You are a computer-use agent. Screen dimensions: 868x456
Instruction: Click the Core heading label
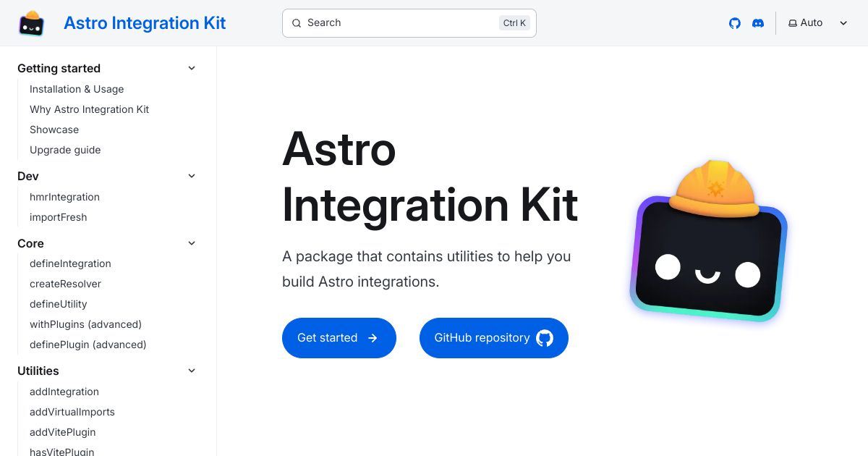point(30,243)
